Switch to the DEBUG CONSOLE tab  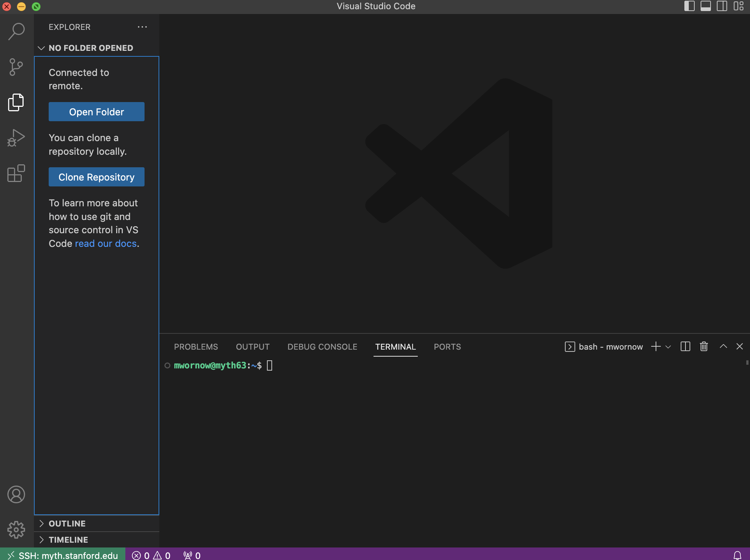[x=322, y=347]
